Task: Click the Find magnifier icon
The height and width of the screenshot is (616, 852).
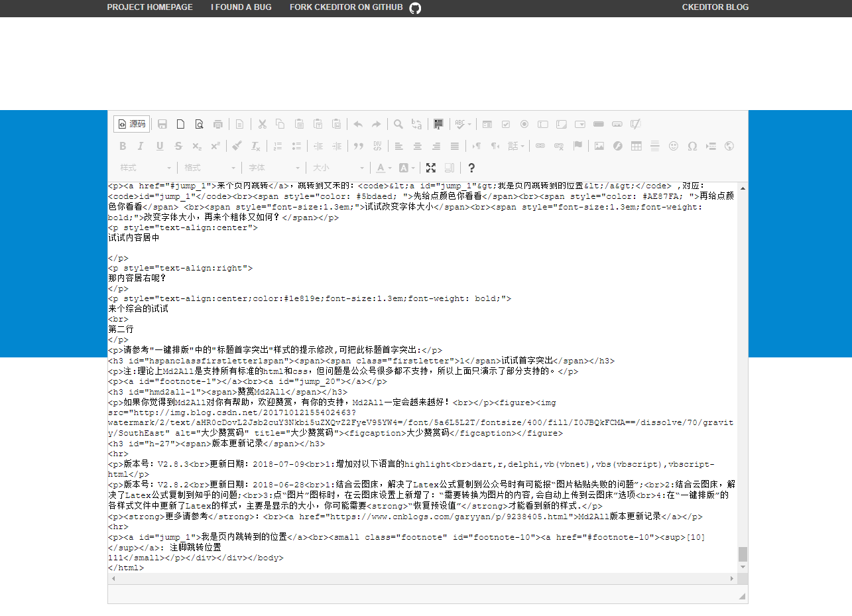Action: (398, 124)
